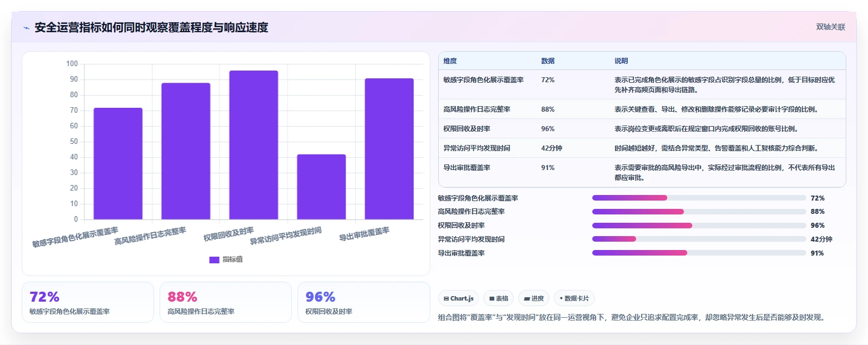Click the 数据 column header

(548, 61)
